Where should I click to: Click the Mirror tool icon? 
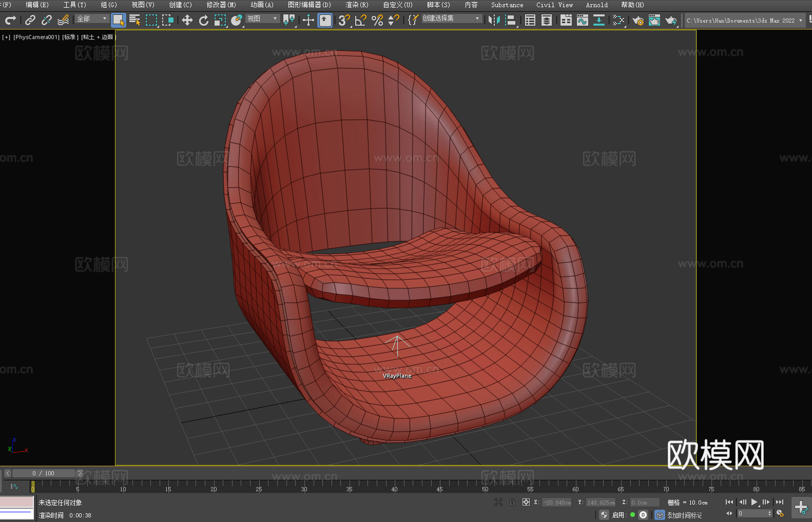[x=494, y=20]
